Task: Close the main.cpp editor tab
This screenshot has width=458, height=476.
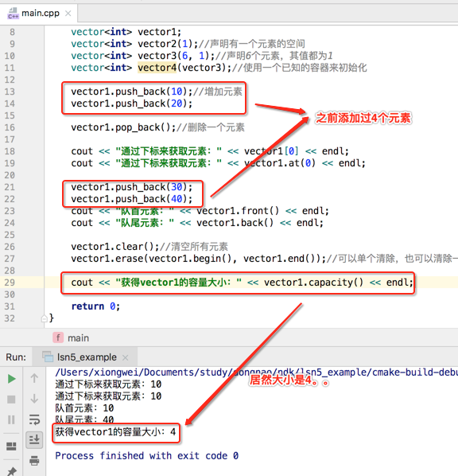Action: click(x=68, y=14)
